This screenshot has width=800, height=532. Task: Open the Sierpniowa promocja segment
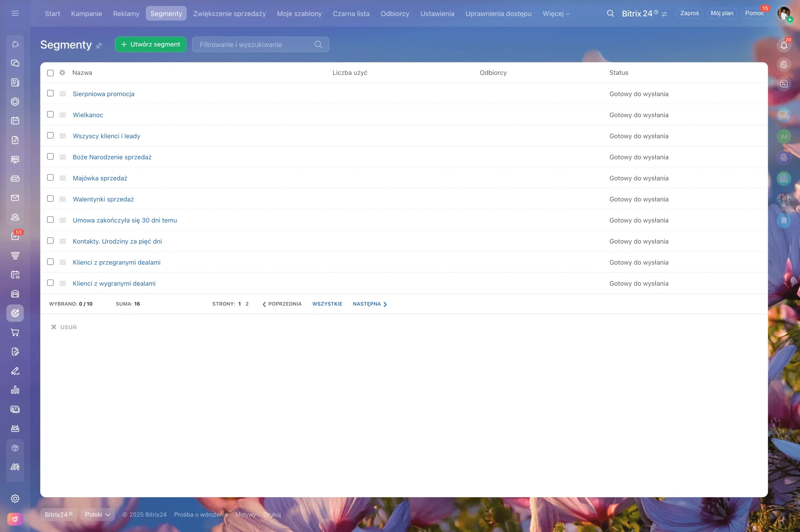point(103,94)
